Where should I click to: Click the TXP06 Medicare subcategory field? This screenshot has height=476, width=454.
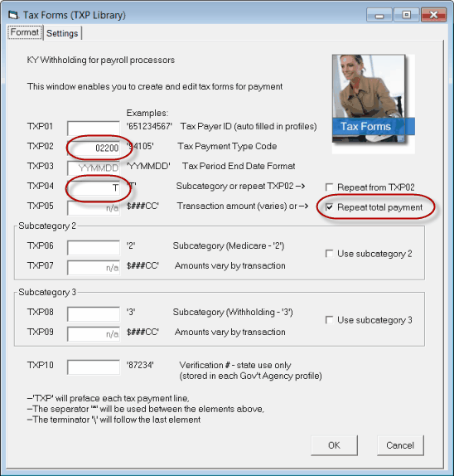coord(94,248)
